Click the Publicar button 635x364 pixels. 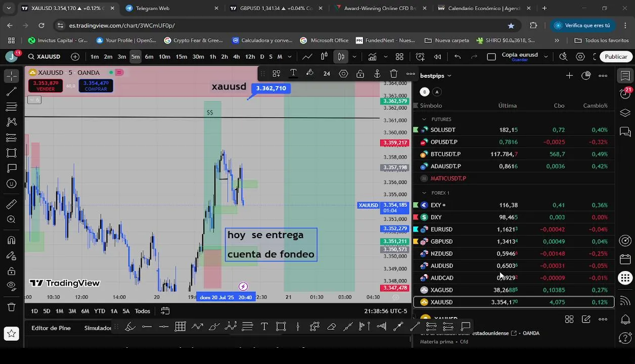(x=616, y=57)
